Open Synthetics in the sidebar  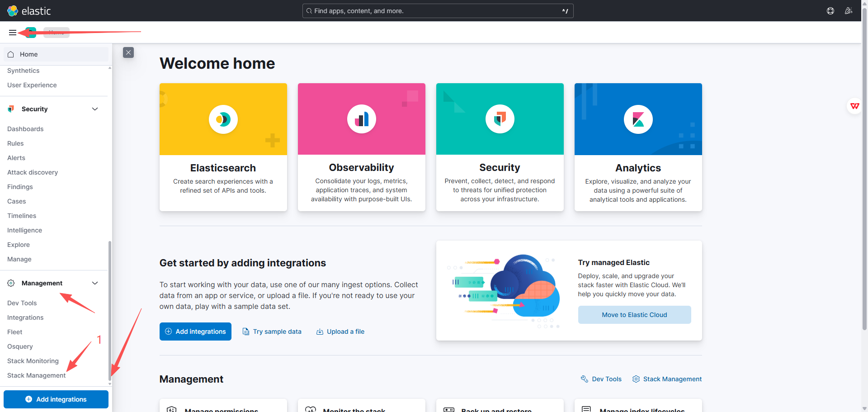point(24,71)
